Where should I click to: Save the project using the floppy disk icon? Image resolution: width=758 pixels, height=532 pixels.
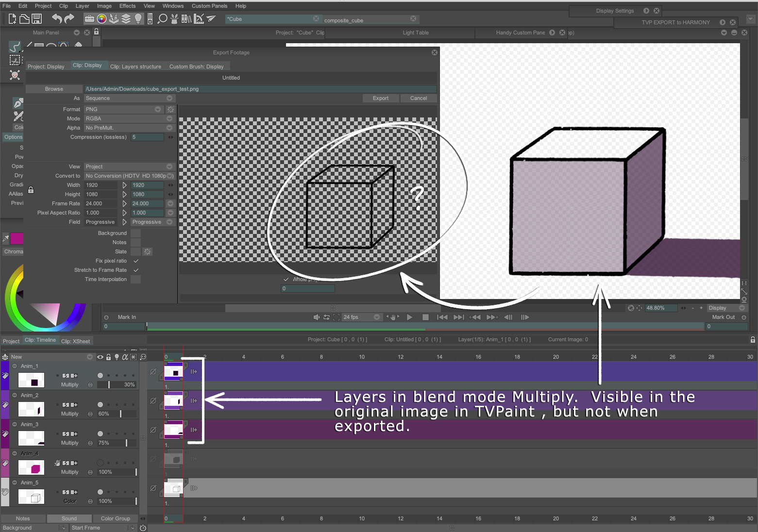point(36,19)
